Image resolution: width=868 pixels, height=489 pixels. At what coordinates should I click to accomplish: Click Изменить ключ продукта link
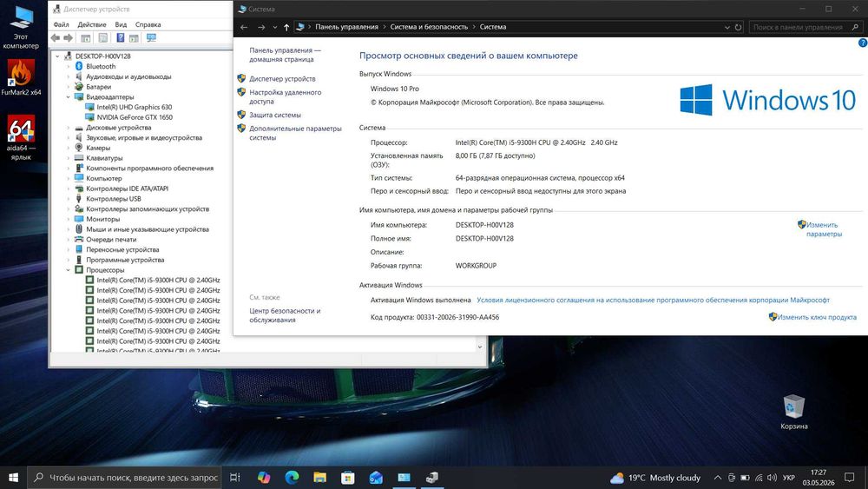pos(817,317)
